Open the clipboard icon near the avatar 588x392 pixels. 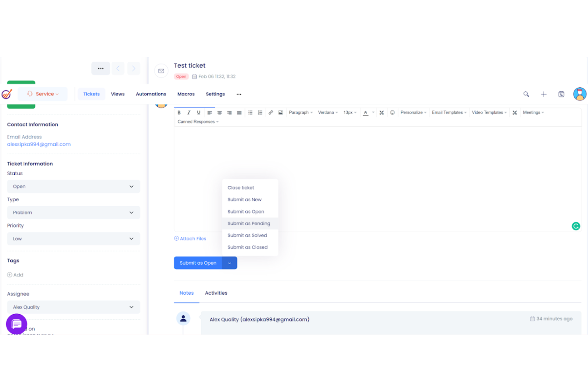(561, 94)
